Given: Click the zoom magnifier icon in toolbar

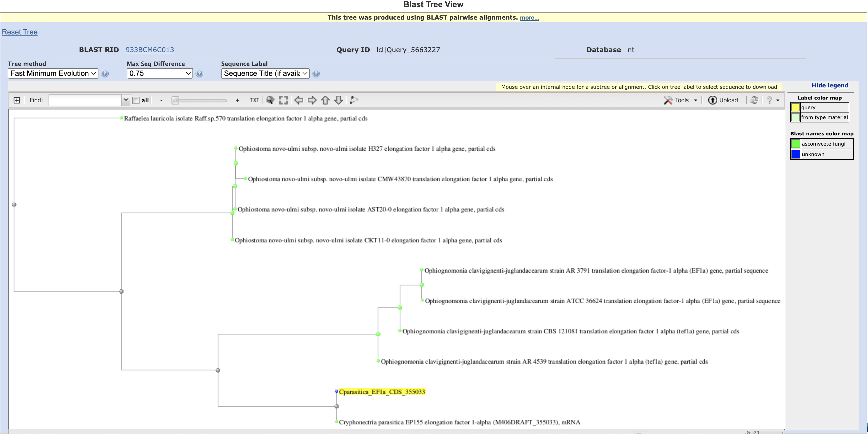Looking at the screenshot, I should coord(270,100).
